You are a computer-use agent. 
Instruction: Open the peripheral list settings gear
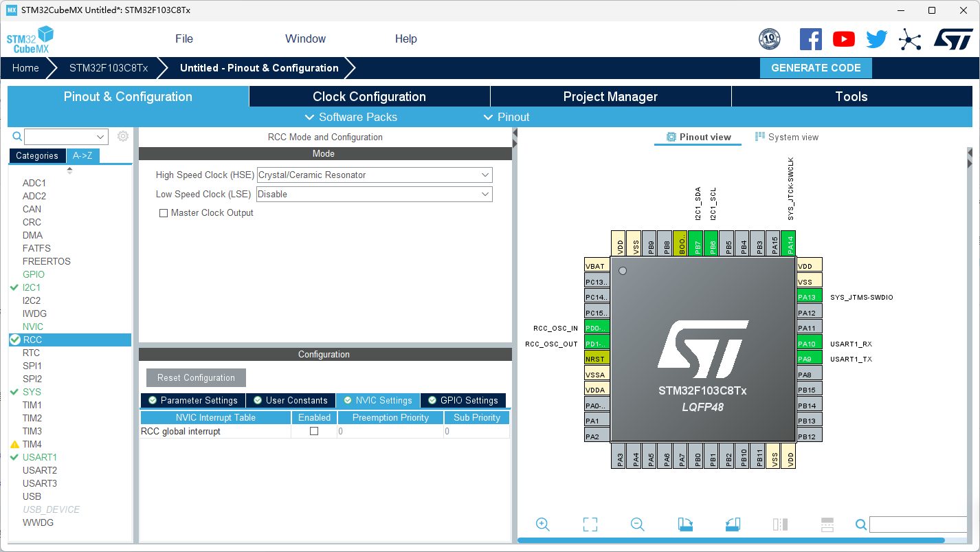(123, 136)
